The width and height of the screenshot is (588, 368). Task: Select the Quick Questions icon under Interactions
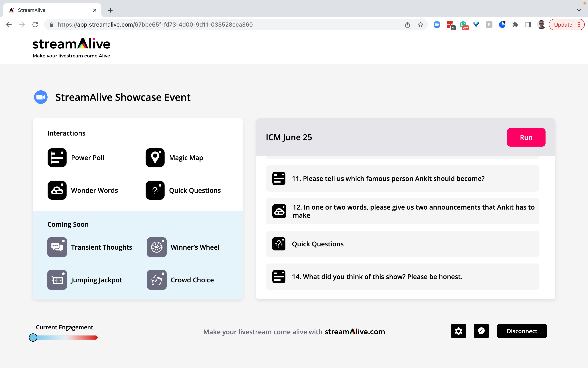point(155,190)
